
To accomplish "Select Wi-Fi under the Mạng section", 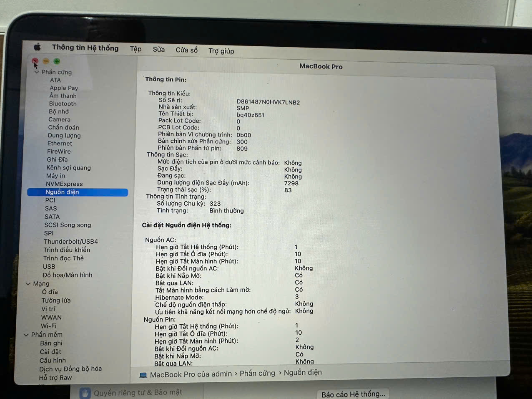I will 48,326.
